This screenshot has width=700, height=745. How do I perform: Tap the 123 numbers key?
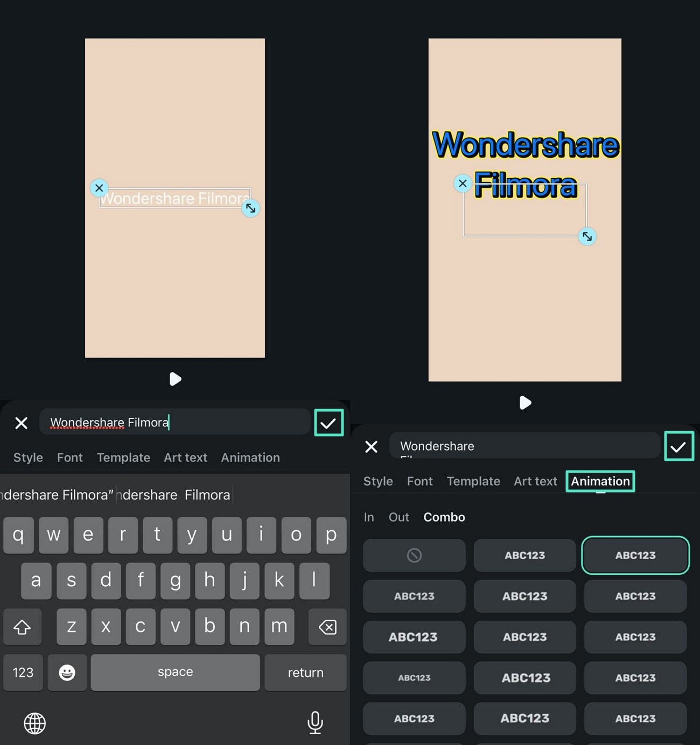coord(23,672)
